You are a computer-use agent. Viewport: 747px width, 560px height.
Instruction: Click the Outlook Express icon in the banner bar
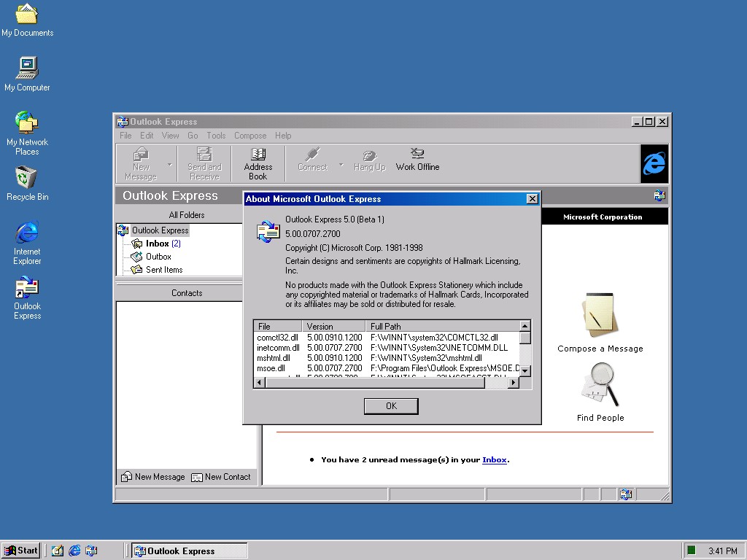point(659,195)
